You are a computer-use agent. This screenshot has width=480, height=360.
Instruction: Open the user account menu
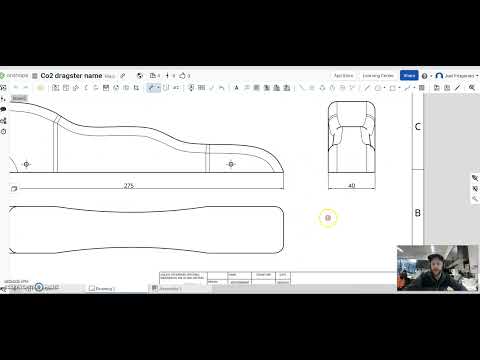coord(457,76)
